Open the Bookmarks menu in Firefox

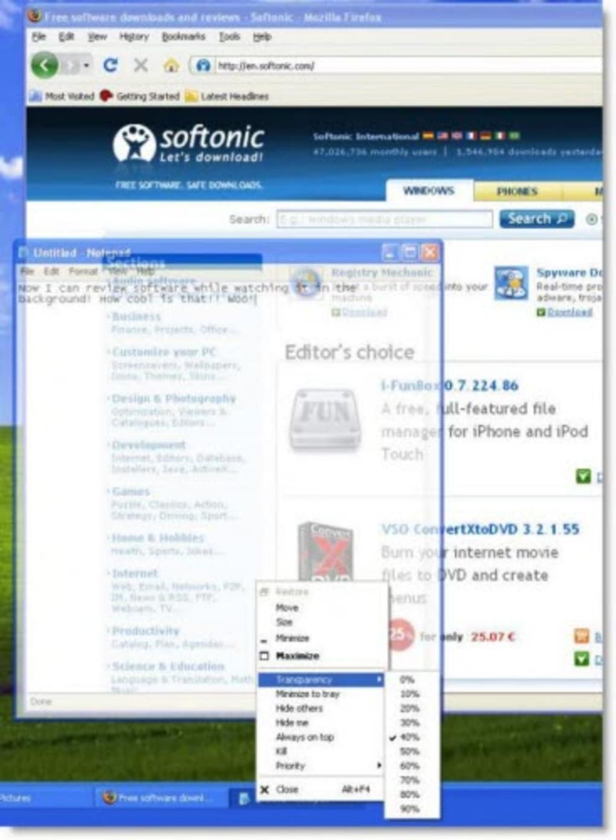point(183,37)
